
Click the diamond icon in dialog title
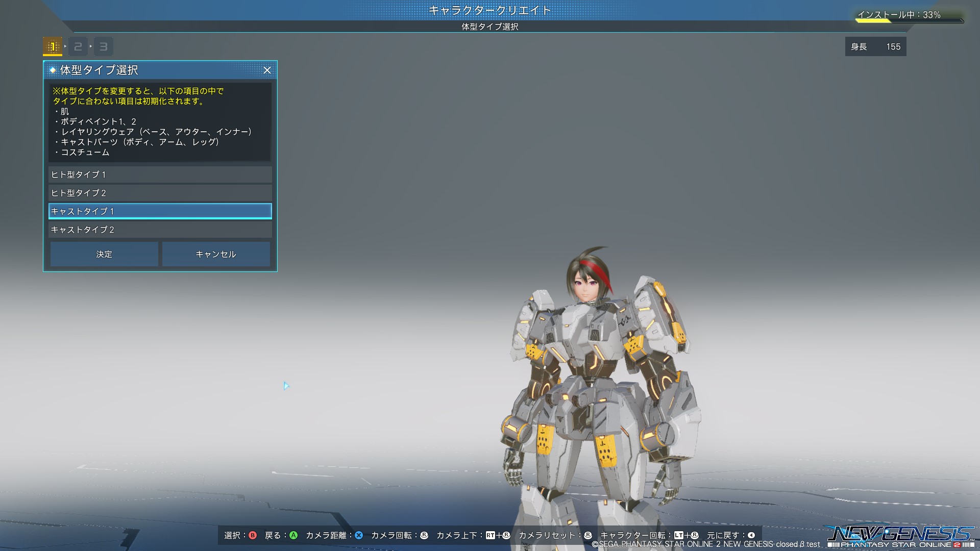[x=53, y=70]
